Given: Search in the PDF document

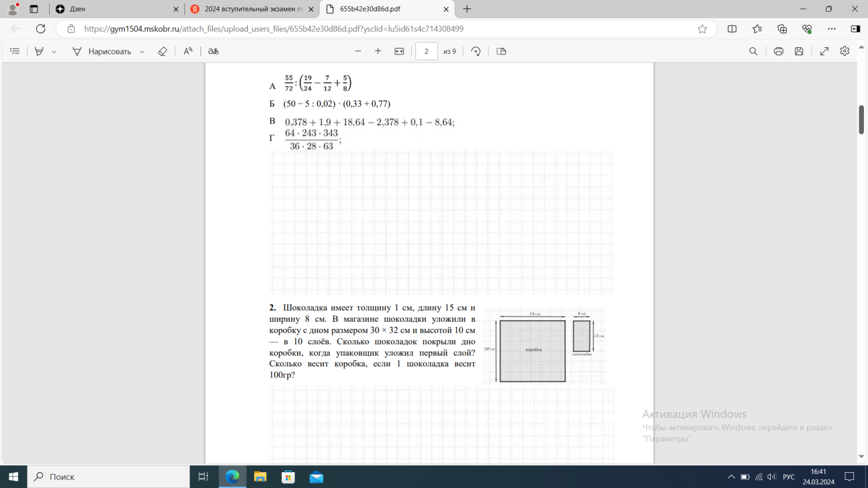Looking at the screenshot, I should 753,51.
